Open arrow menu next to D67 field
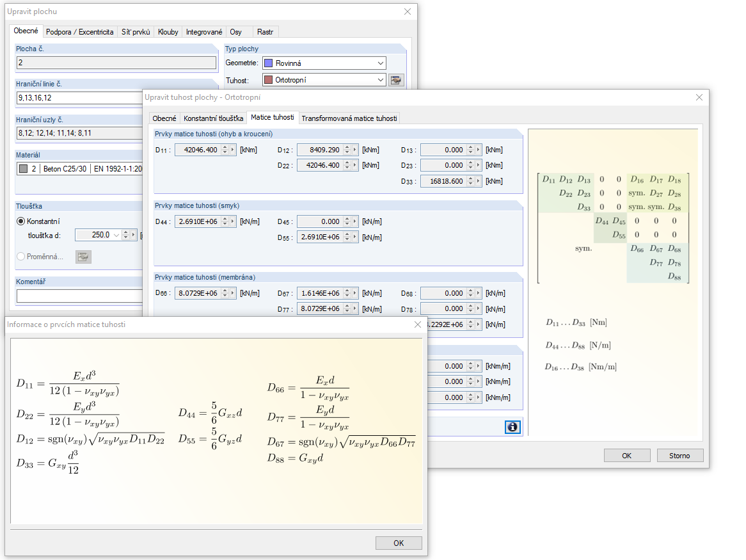Viewport: 746px width, 560px height. click(354, 294)
